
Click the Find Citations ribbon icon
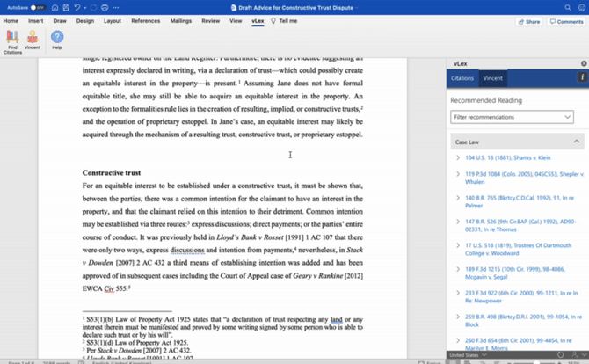tap(12, 42)
